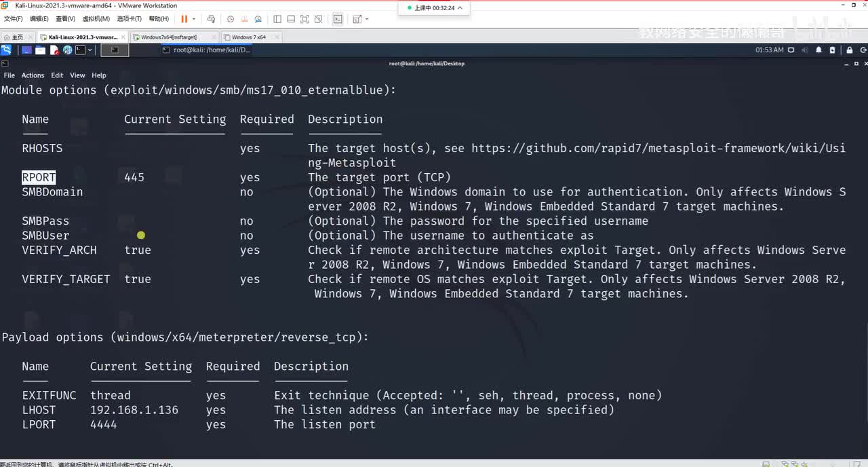The width and height of the screenshot is (868, 467).
Task: Click the 01:53 AM clock in Kali panel
Action: (770, 50)
